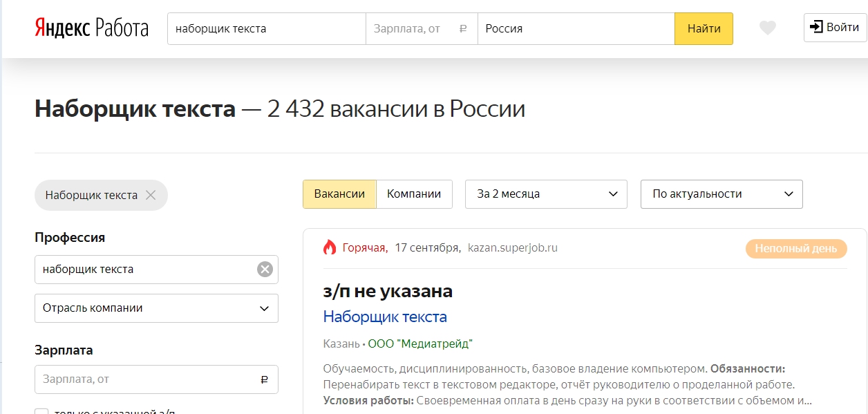
Task: Remove the Наборщик текста filter chip
Action: tap(151, 196)
